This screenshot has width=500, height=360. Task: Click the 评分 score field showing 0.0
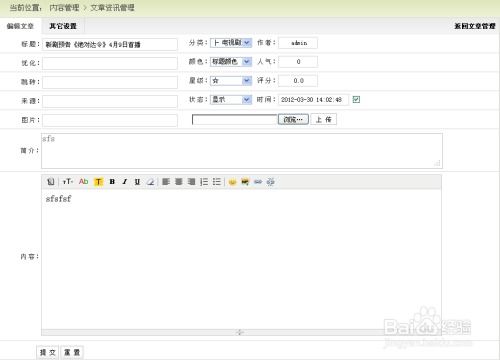click(x=298, y=81)
